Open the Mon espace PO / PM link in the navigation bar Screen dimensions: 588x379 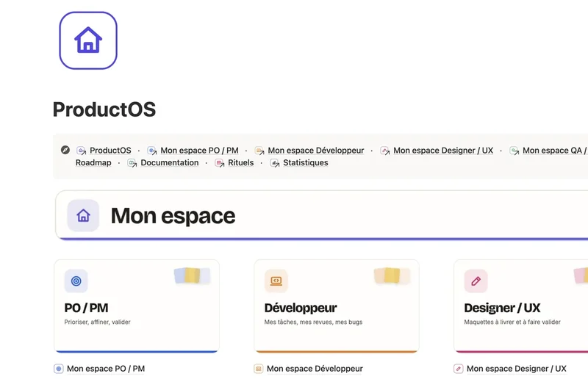[x=199, y=151]
